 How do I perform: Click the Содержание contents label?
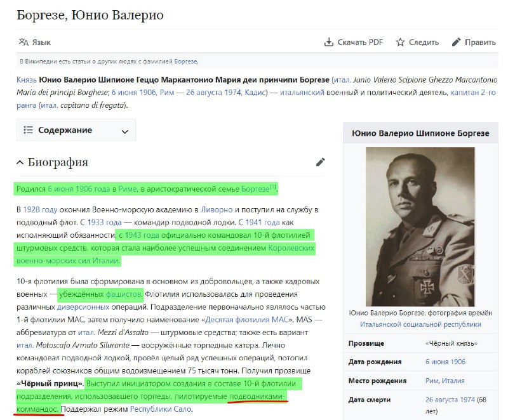pos(65,130)
